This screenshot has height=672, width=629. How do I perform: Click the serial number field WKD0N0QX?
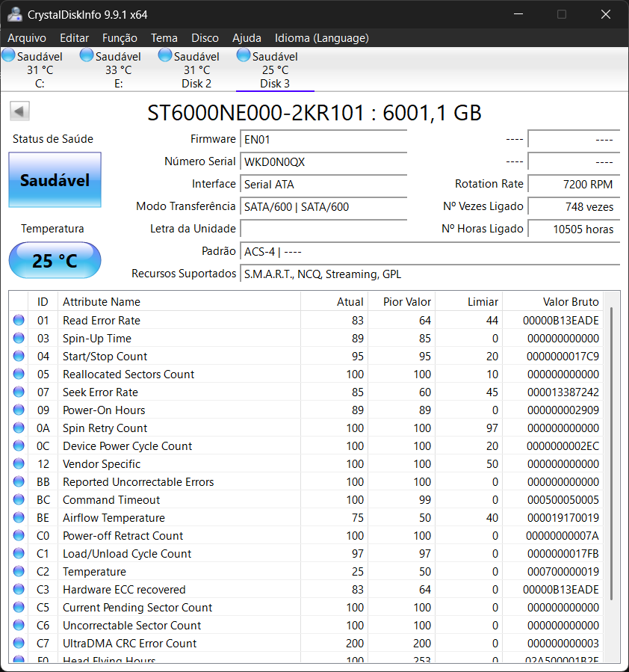tap(323, 162)
